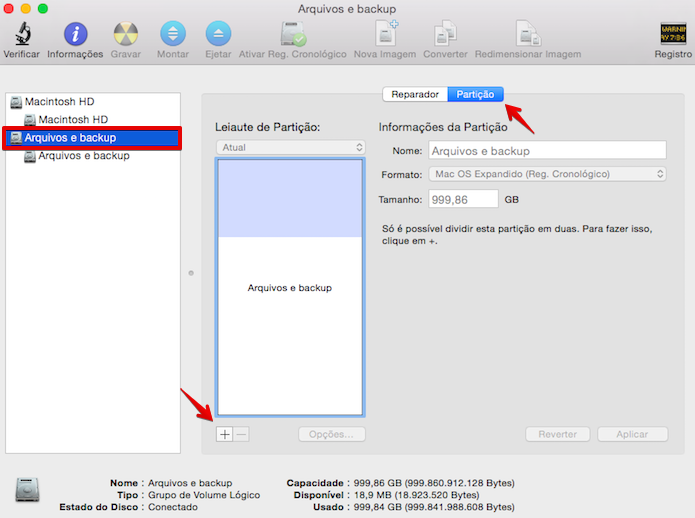Screen dimensions: 695x518
Task: Click the Grupo de Volume Lógico text
Action: click(x=204, y=495)
